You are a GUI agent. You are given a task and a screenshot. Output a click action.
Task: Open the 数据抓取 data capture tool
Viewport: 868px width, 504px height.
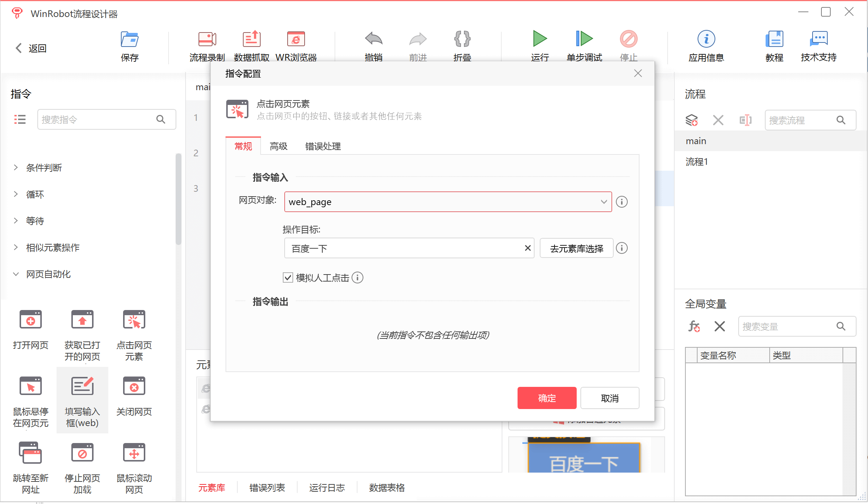point(251,39)
